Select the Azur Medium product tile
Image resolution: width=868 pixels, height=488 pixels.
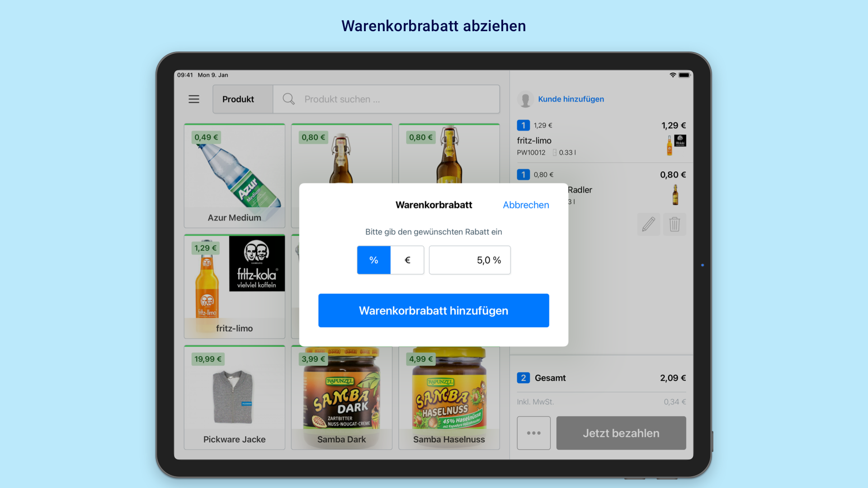[235, 176]
